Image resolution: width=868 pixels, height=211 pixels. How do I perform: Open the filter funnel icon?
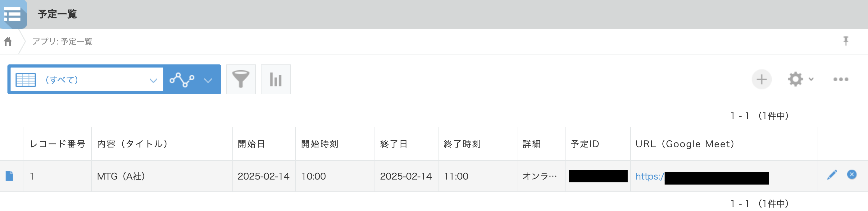coord(241,79)
